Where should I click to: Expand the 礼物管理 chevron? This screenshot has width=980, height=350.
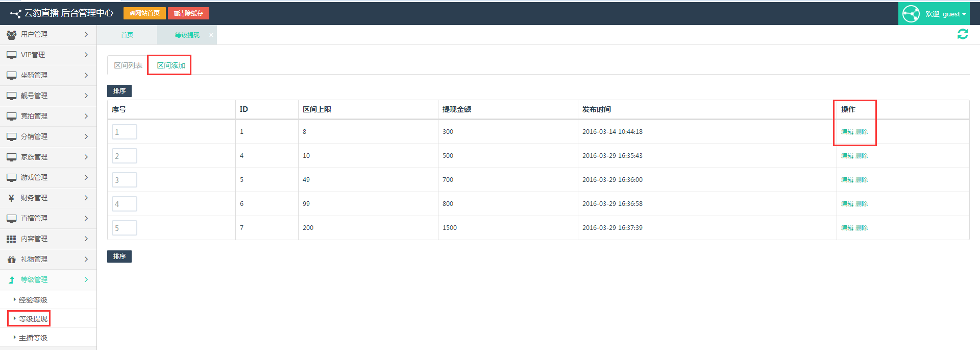point(86,259)
